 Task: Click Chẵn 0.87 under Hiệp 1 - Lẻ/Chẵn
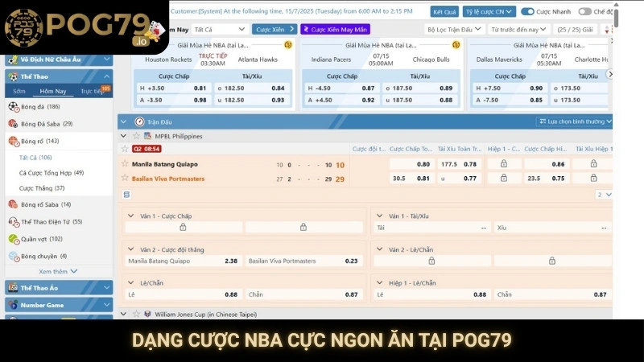(x=552, y=294)
